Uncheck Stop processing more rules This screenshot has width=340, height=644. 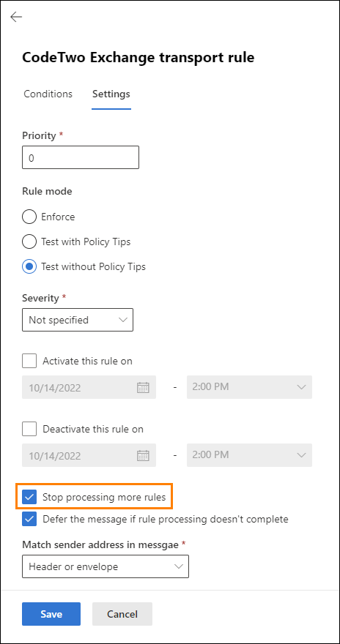[x=29, y=497]
